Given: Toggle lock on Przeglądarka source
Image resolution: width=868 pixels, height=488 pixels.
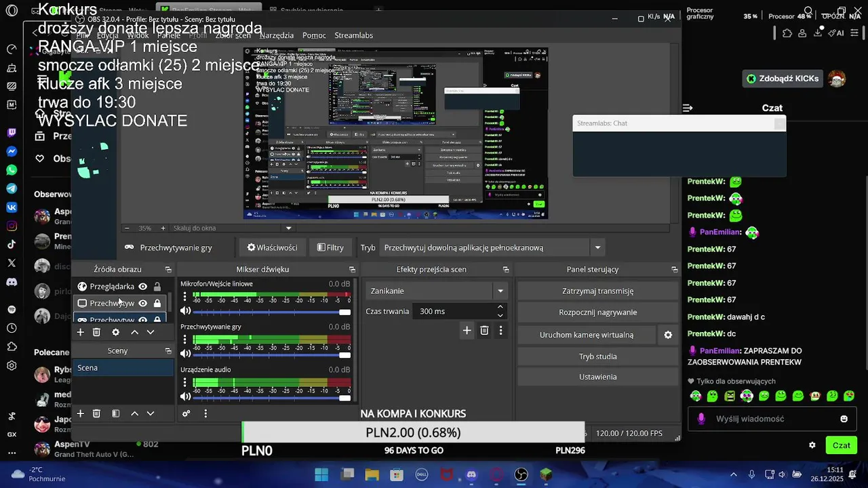Looking at the screenshot, I should tap(157, 287).
